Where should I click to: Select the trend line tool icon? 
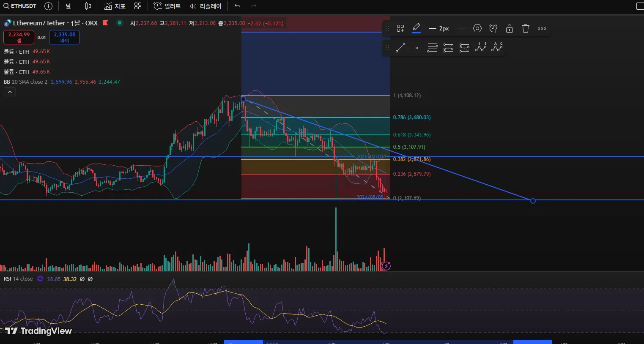(x=400, y=48)
